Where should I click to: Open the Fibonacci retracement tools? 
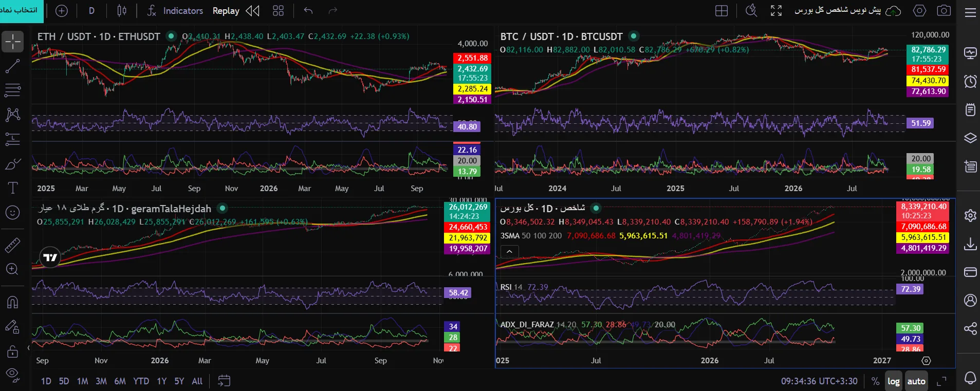13,90
